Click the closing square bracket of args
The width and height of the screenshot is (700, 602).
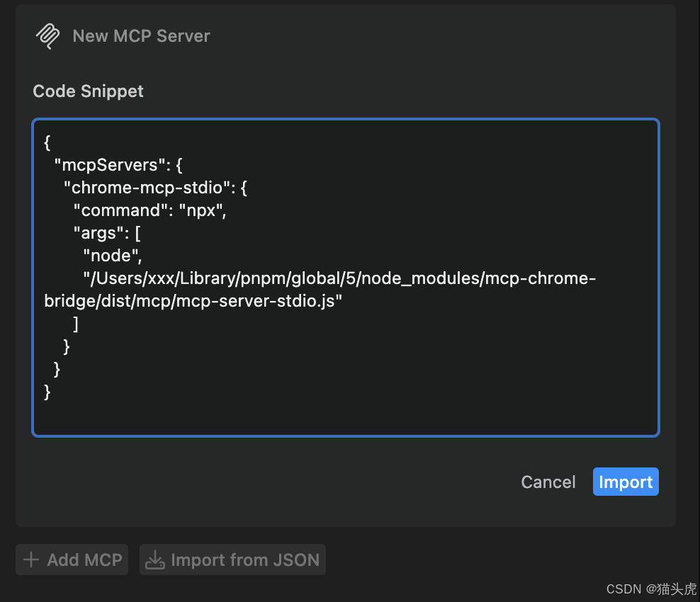pos(75,324)
